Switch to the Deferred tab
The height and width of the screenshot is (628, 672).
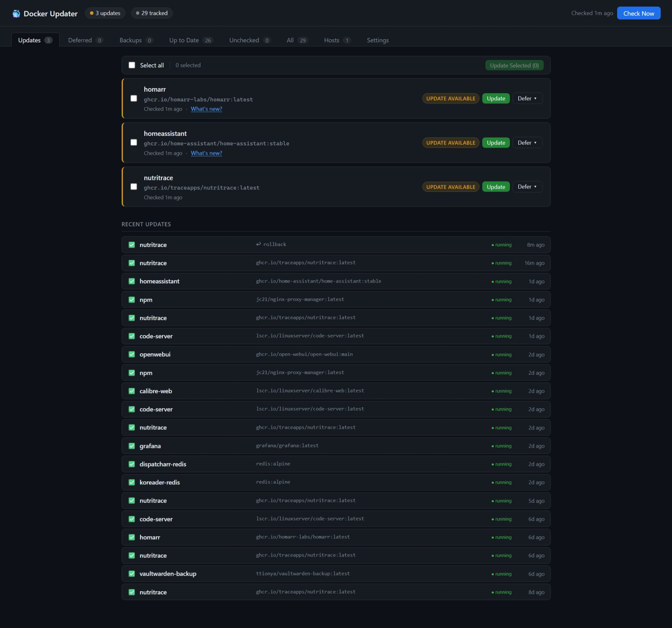pyautogui.click(x=86, y=40)
